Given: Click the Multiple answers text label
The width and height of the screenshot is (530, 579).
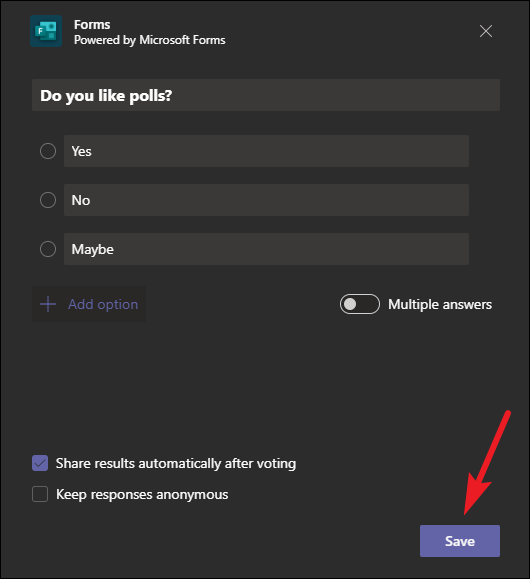Looking at the screenshot, I should (440, 304).
